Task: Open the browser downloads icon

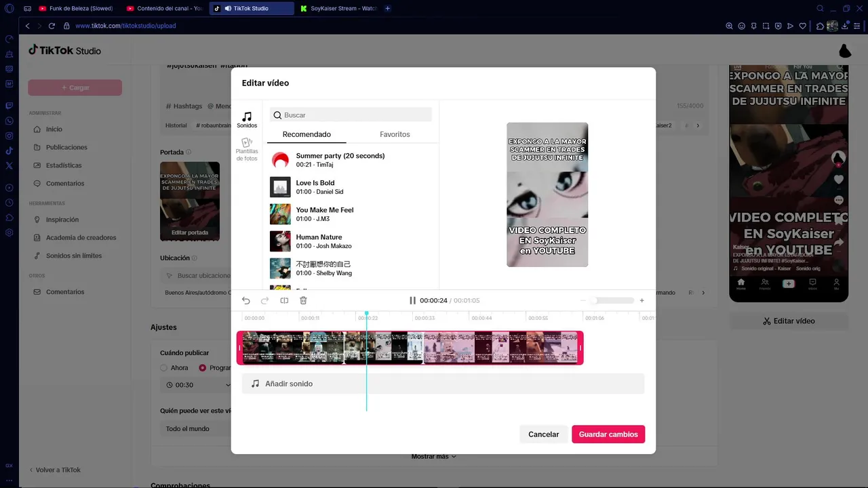Action: (845, 26)
